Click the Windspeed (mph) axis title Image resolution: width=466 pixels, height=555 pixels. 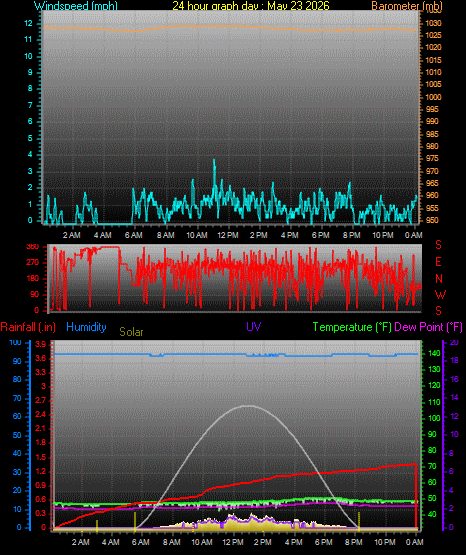click(76, 6)
